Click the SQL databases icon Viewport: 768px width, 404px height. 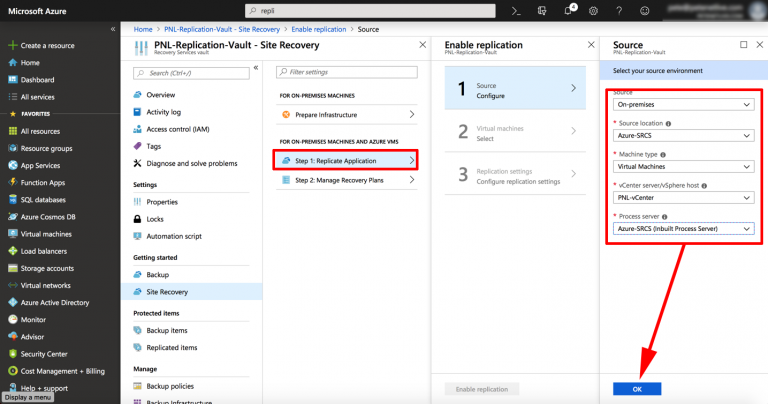click(13, 200)
